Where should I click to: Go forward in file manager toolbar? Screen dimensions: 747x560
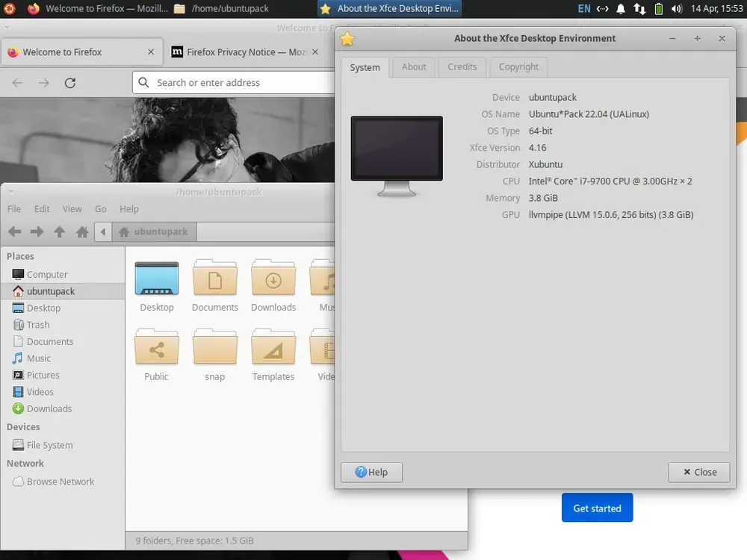click(37, 232)
